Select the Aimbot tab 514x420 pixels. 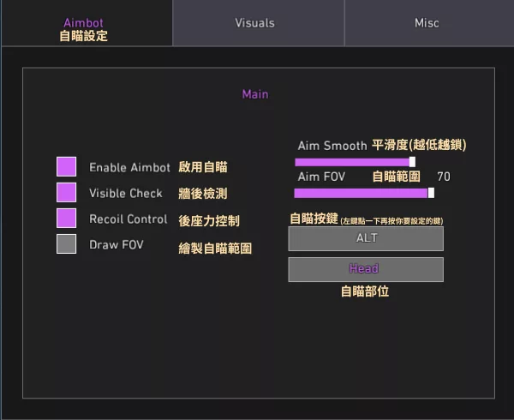[84, 23]
